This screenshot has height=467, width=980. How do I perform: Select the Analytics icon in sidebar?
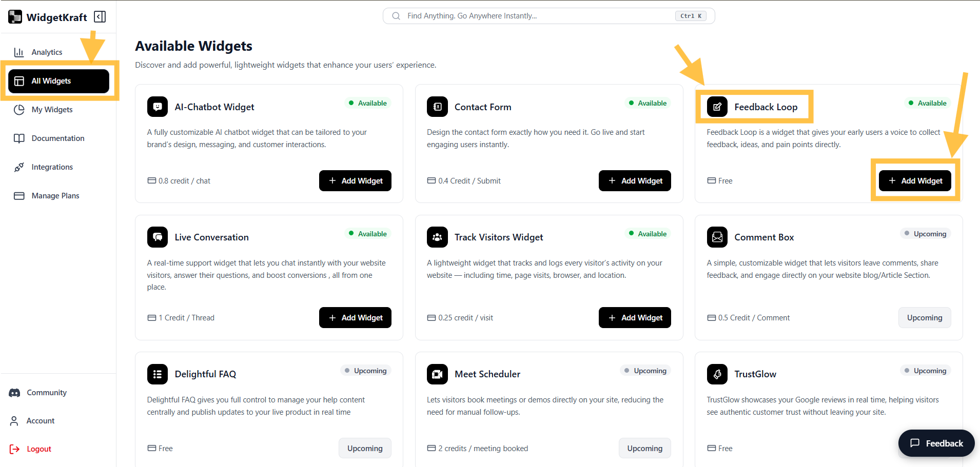(x=18, y=52)
